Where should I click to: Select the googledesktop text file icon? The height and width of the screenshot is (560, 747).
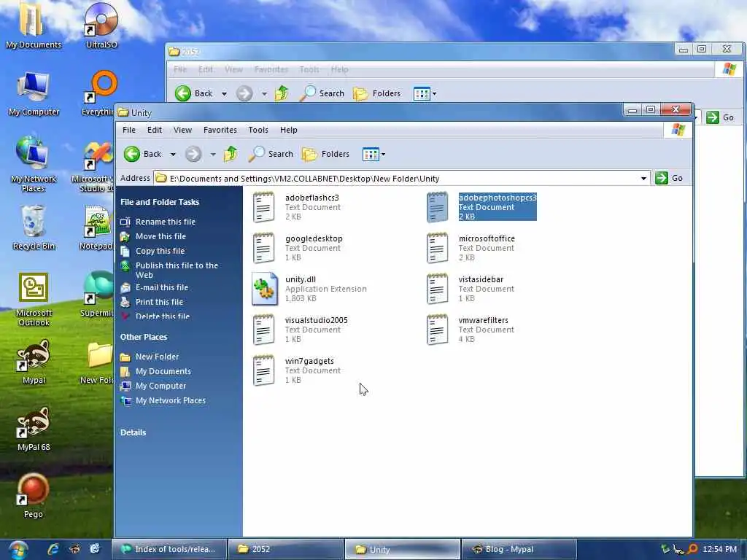264,248
